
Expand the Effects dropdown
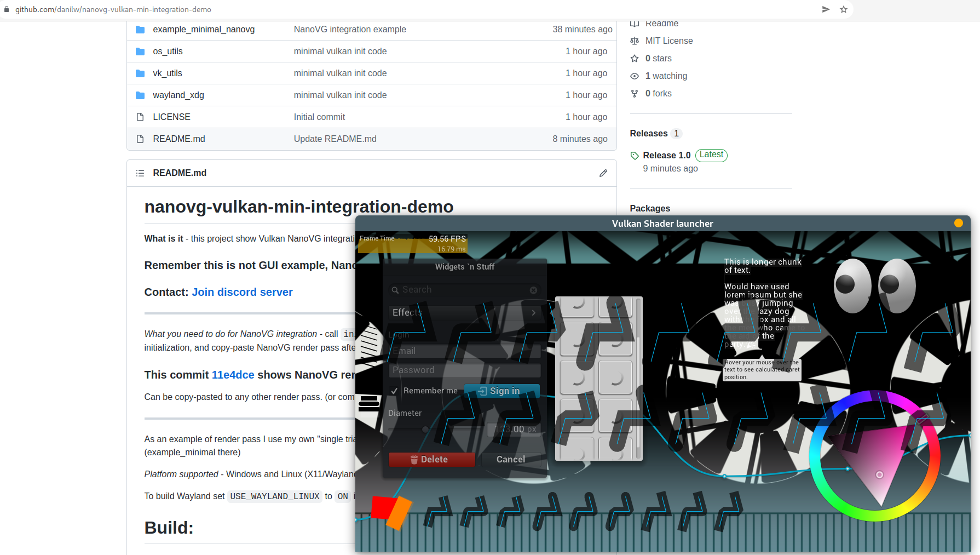pos(464,312)
